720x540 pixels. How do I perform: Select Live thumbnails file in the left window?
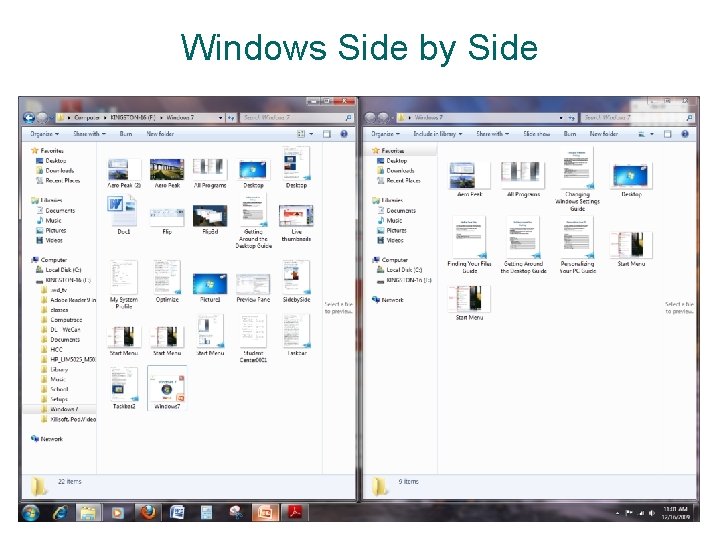(296, 223)
